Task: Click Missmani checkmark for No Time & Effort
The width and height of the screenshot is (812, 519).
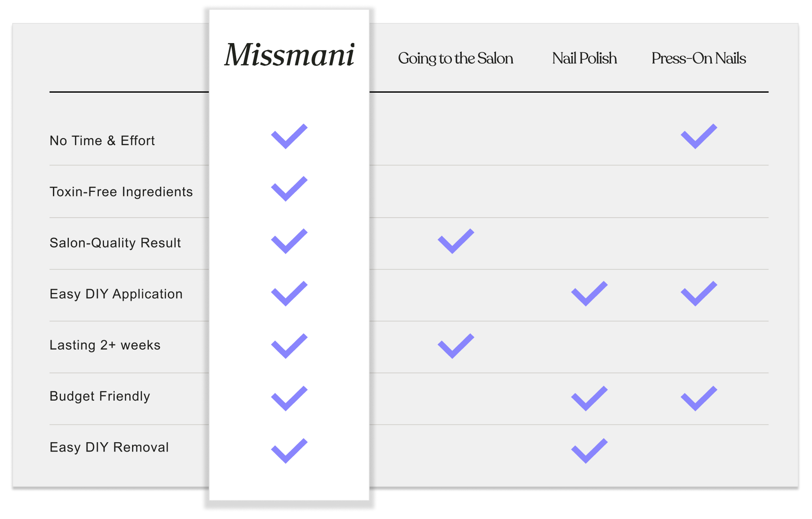Action: 289,137
